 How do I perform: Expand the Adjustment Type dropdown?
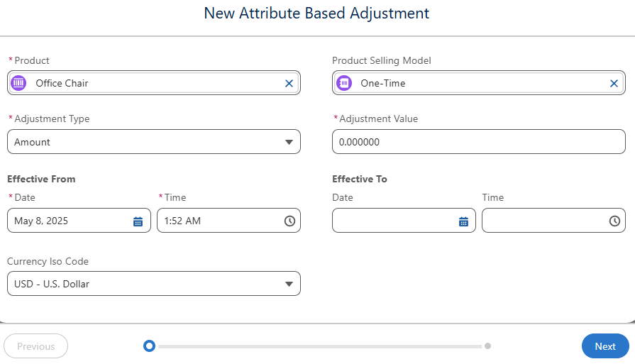tap(154, 142)
